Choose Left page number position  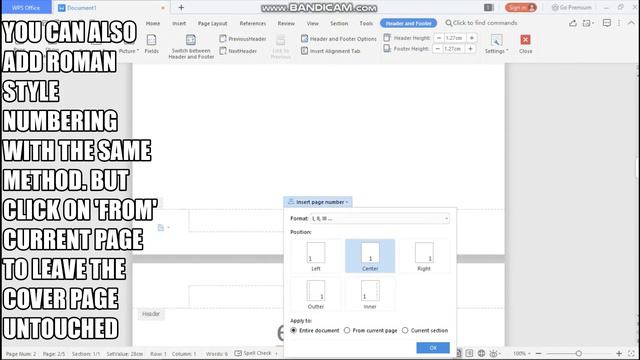316,256
